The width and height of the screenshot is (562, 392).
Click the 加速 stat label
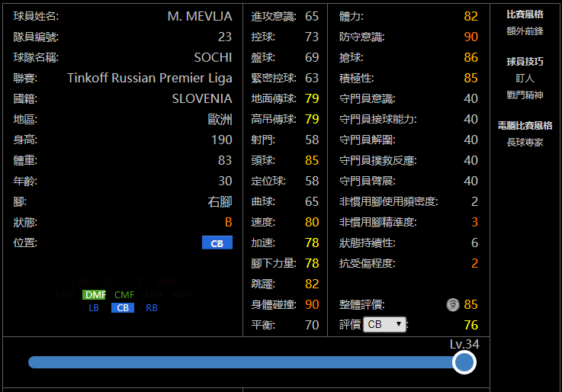(x=263, y=243)
